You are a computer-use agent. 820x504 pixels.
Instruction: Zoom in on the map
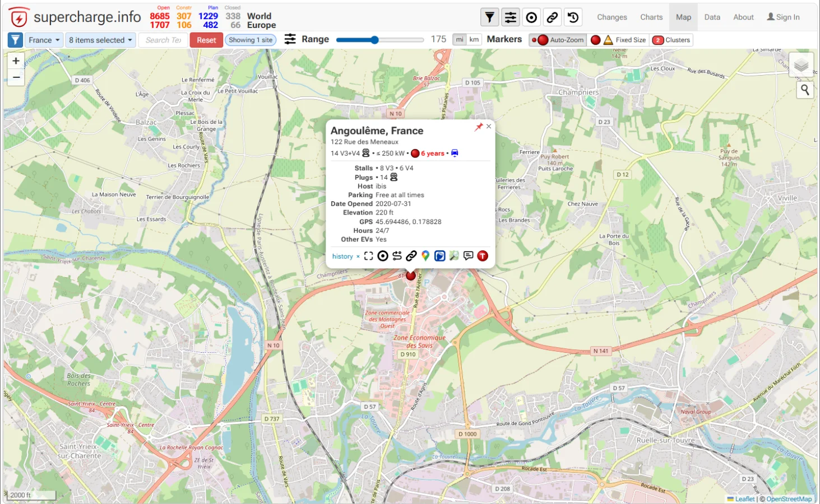click(16, 60)
